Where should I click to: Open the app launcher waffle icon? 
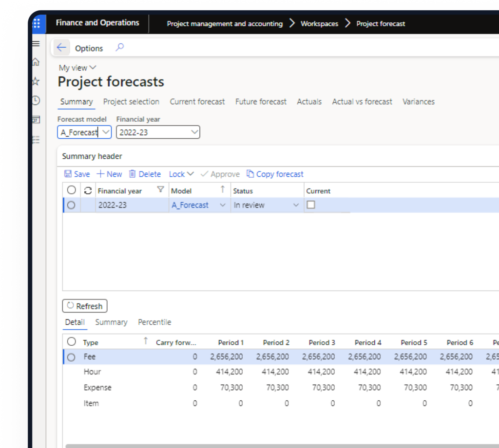point(37,23)
